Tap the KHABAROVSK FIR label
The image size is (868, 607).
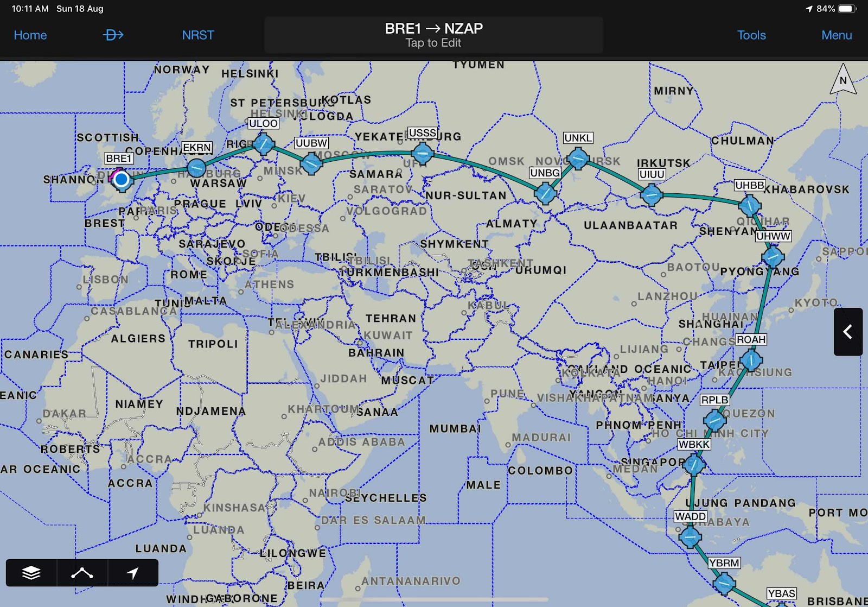pos(807,189)
